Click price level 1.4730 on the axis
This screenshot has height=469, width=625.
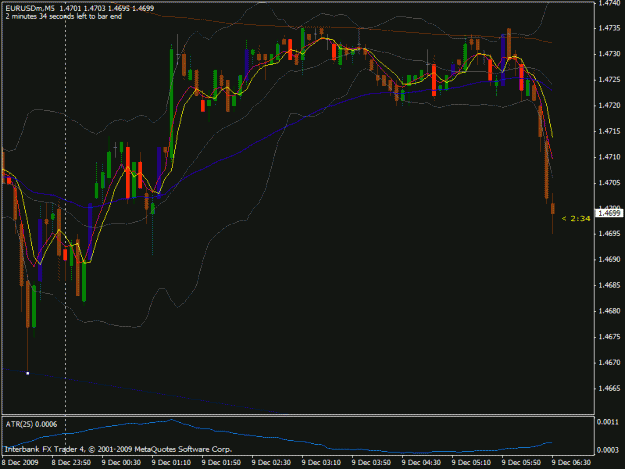pos(609,54)
